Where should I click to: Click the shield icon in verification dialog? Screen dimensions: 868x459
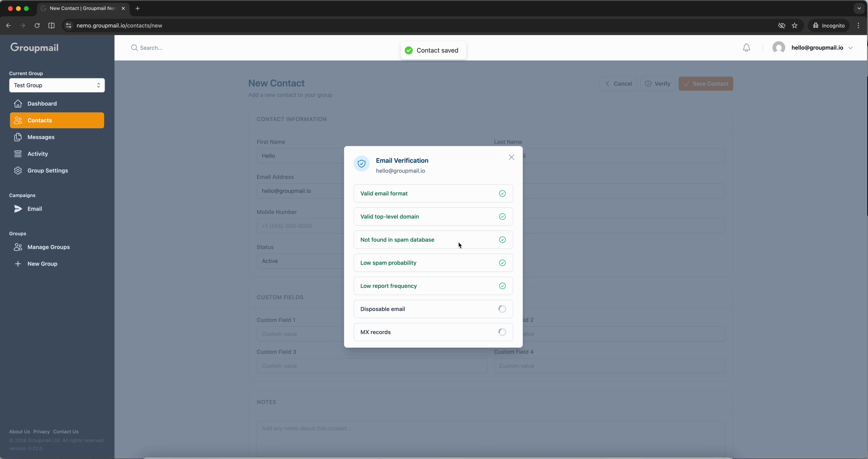(362, 164)
